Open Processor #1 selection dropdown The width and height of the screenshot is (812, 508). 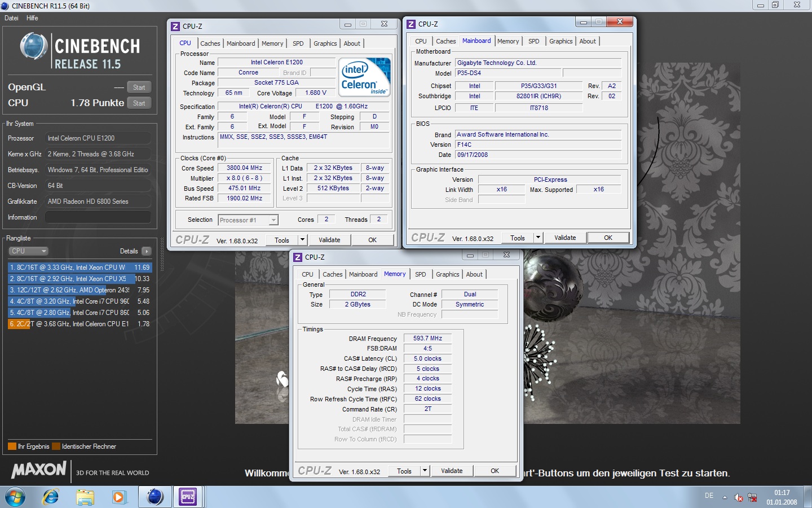tap(248, 220)
